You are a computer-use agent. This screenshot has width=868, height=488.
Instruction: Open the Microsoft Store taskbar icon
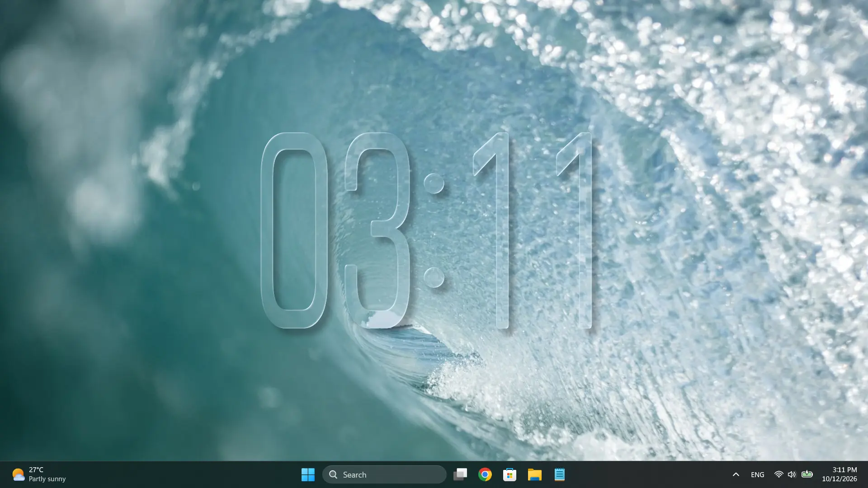509,474
